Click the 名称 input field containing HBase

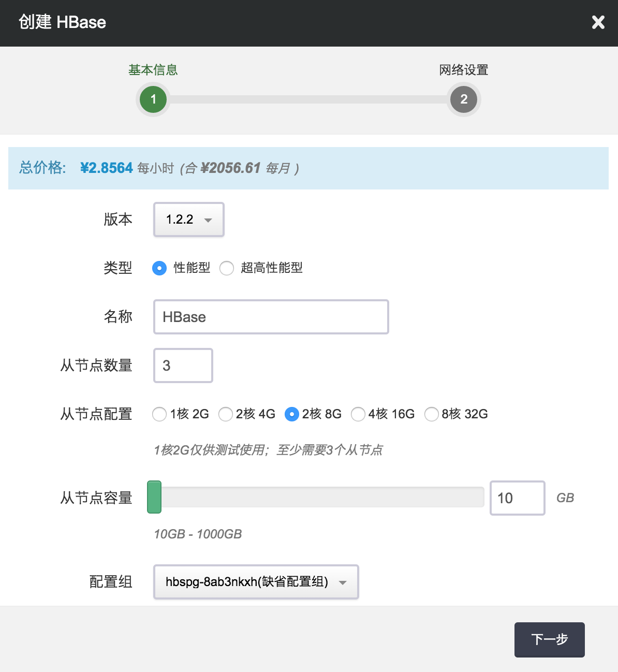tap(271, 317)
